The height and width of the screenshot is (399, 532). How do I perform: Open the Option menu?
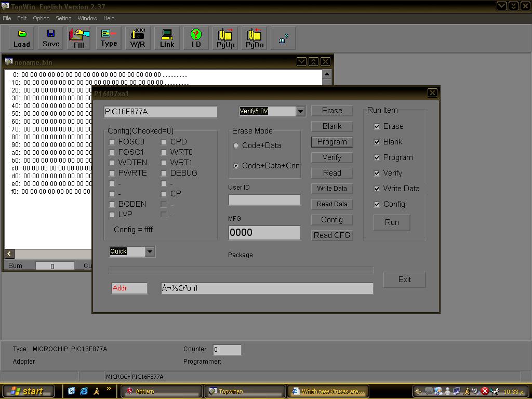[x=41, y=18]
